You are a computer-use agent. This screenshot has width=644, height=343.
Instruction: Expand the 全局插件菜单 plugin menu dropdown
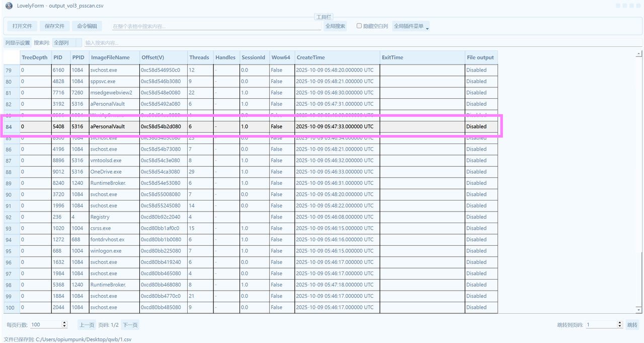pos(411,26)
